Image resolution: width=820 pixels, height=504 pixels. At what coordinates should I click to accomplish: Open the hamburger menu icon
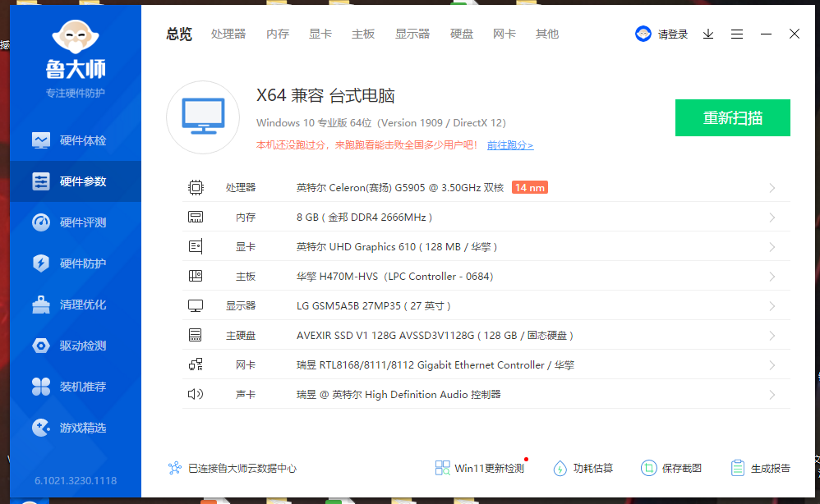click(x=737, y=34)
